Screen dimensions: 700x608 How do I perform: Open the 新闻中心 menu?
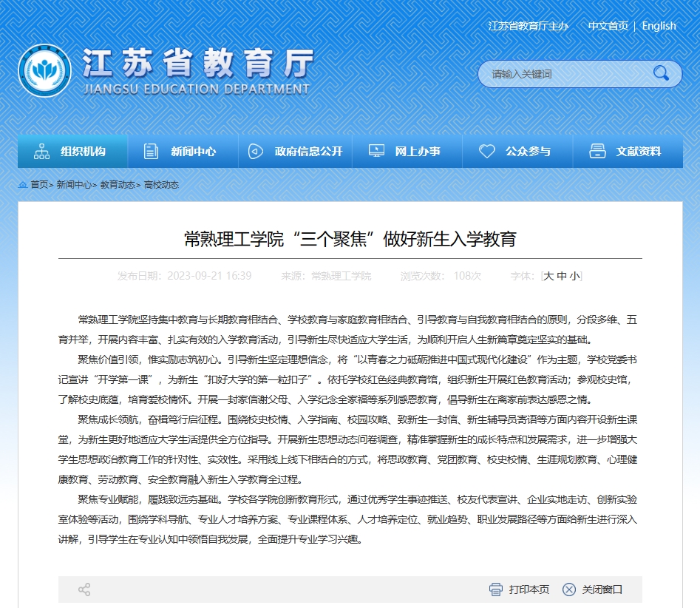coord(183,152)
